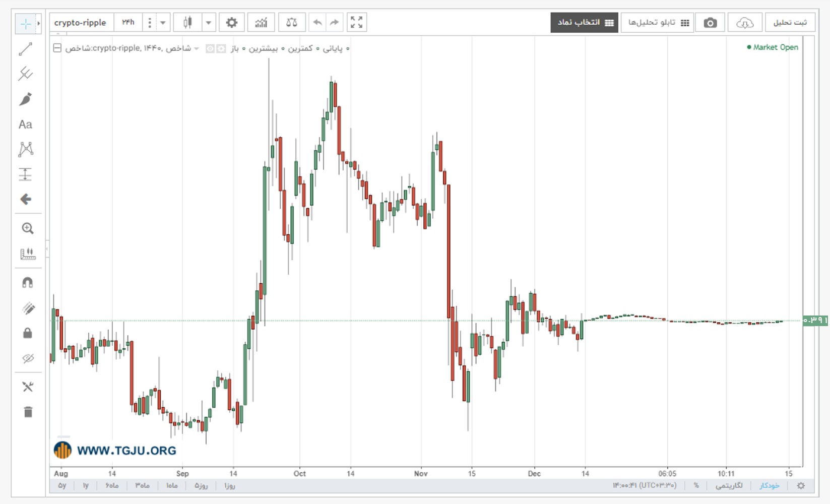Toggle hide all drawings eye icon
830x504 pixels.
coord(28,358)
